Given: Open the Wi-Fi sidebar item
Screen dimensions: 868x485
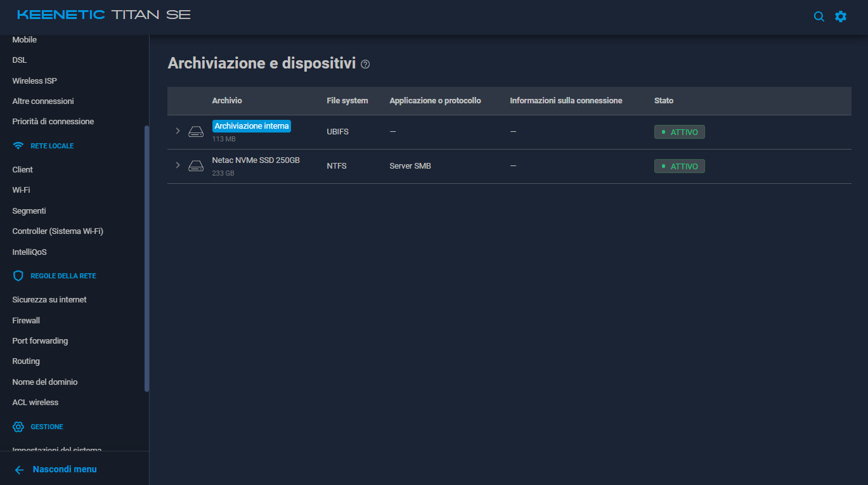Looking at the screenshot, I should (21, 190).
